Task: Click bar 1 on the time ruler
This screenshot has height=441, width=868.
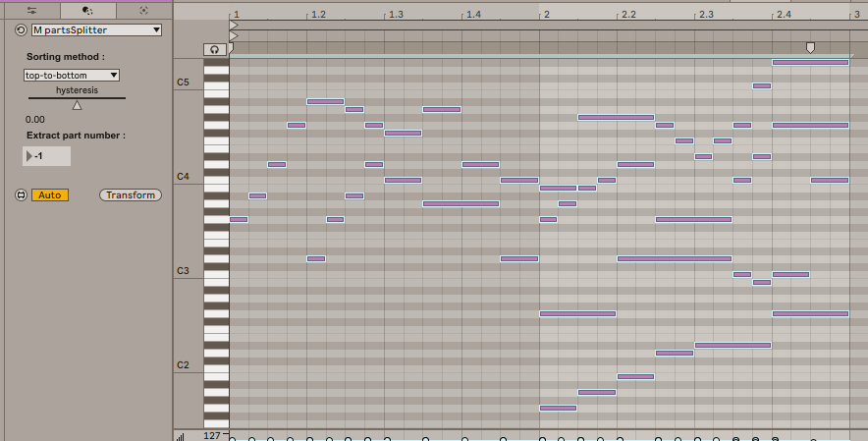Action: pyautogui.click(x=237, y=15)
